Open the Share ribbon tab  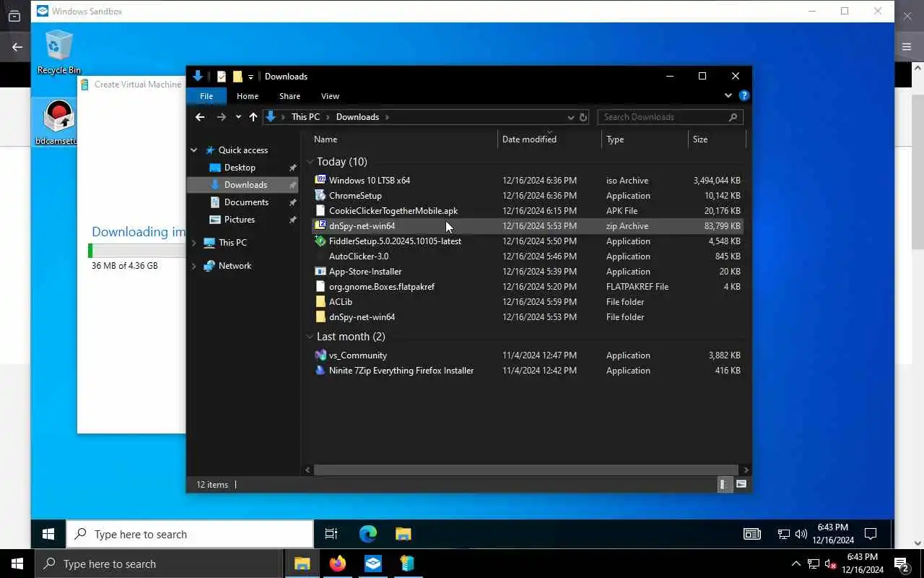coord(289,95)
